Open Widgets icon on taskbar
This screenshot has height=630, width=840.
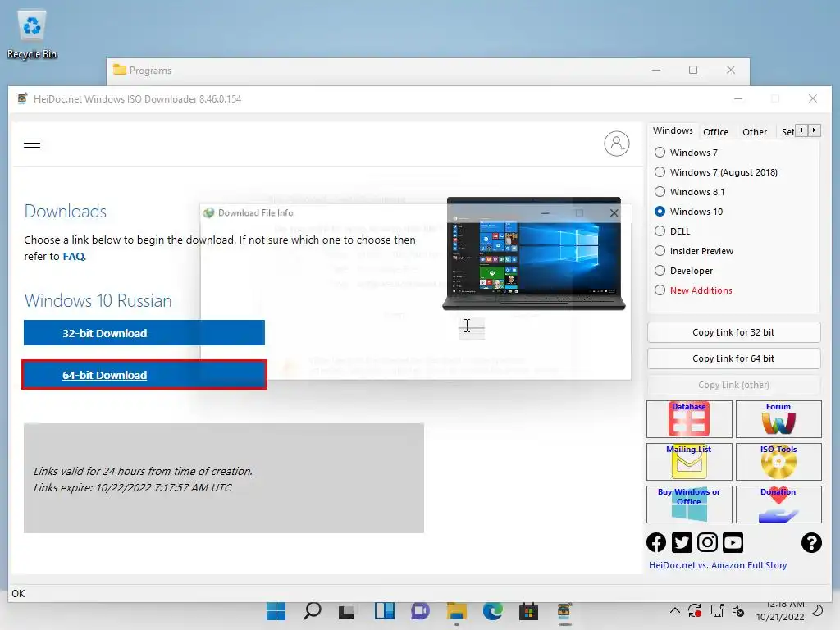coord(385,611)
